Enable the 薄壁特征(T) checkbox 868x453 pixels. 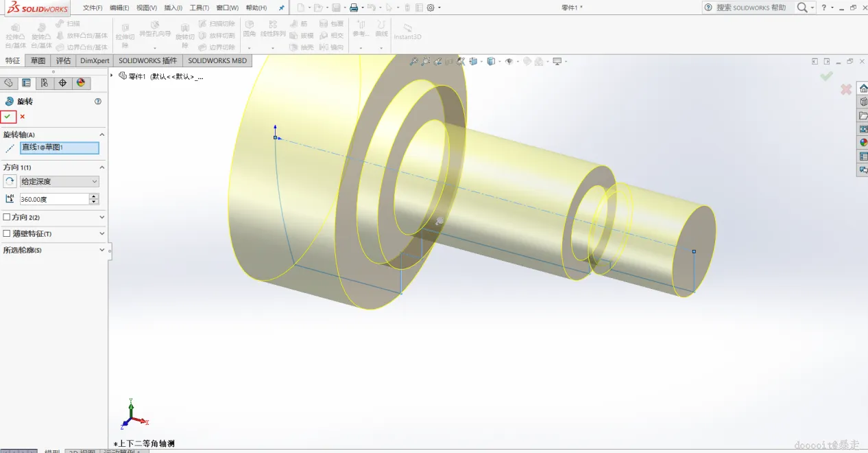[7, 233]
